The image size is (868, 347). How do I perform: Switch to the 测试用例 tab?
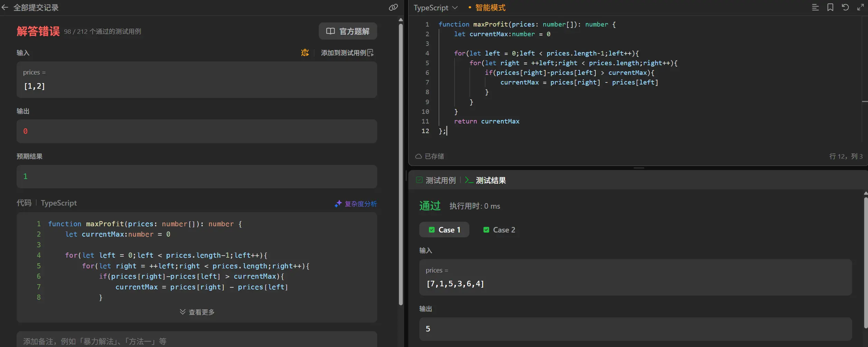[x=436, y=180]
